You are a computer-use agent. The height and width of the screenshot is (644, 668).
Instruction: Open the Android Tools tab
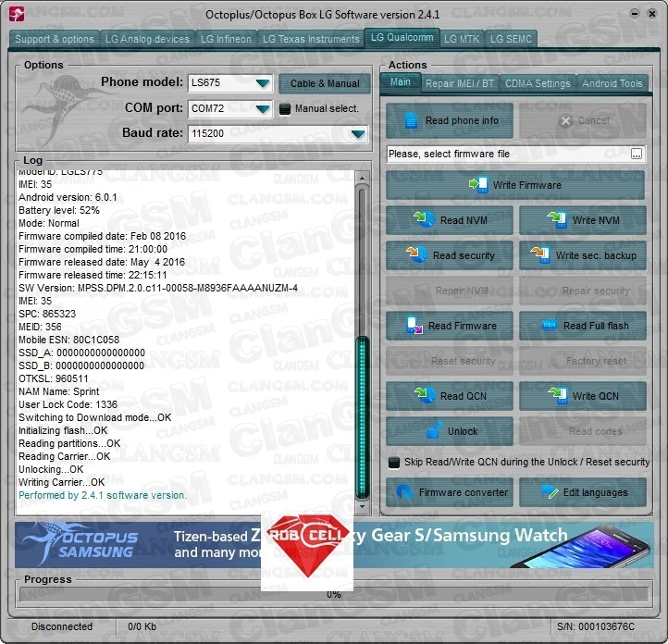612,83
